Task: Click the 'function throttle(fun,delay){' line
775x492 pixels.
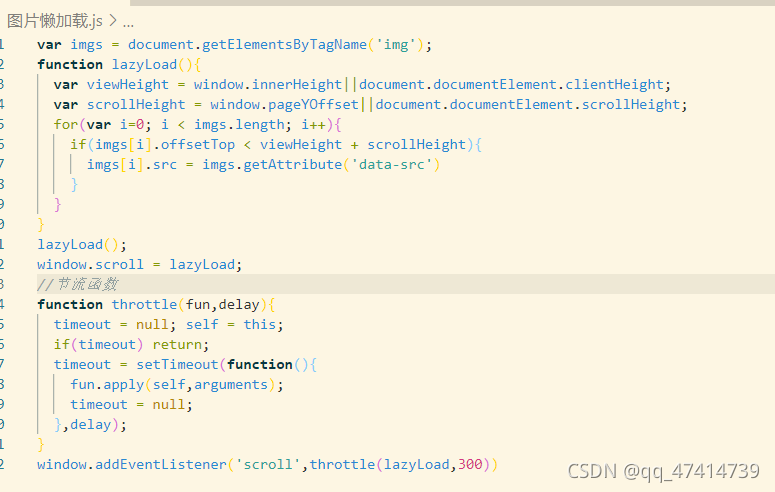Action: coord(156,305)
